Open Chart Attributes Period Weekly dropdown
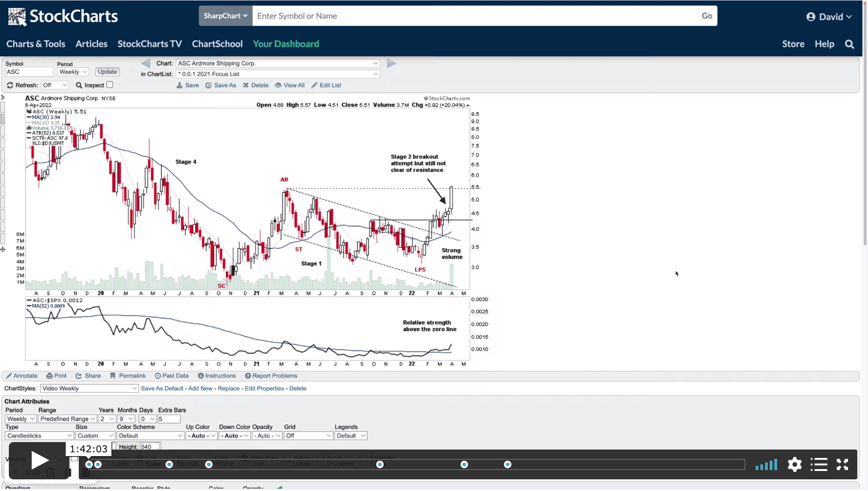The width and height of the screenshot is (868, 491). point(21,419)
